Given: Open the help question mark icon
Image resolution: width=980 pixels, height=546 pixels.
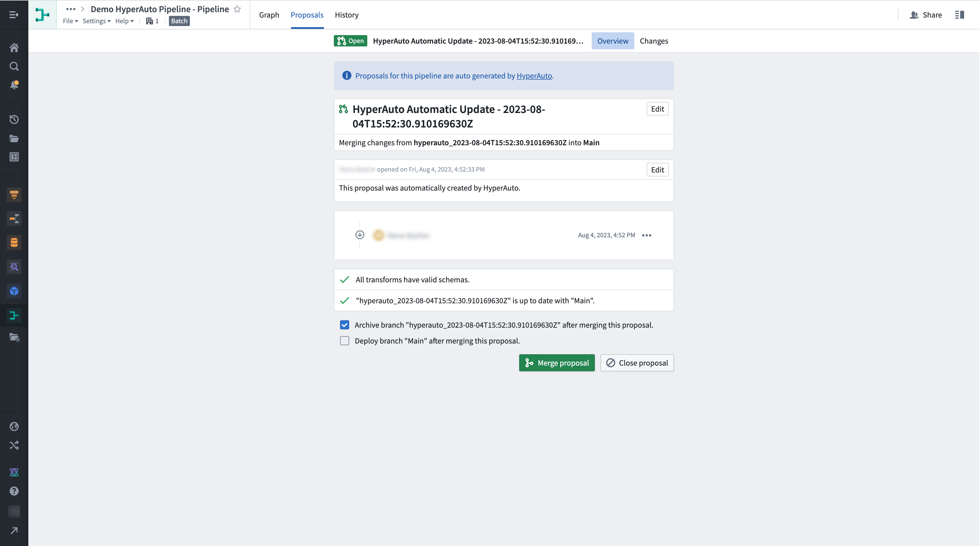Looking at the screenshot, I should (x=14, y=491).
